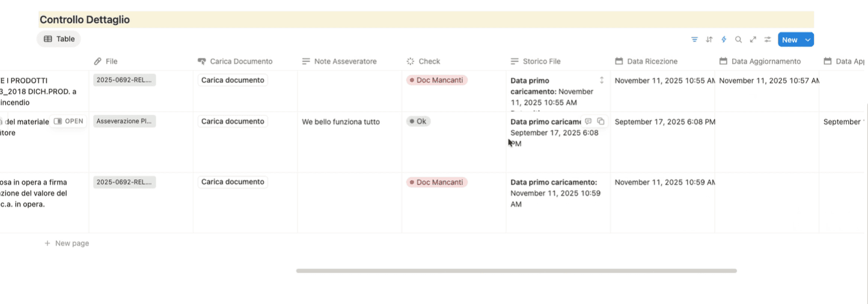Expand first row Storico File cell arrows
The width and height of the screenshot is (868, 304).
(x=602, y=80)
